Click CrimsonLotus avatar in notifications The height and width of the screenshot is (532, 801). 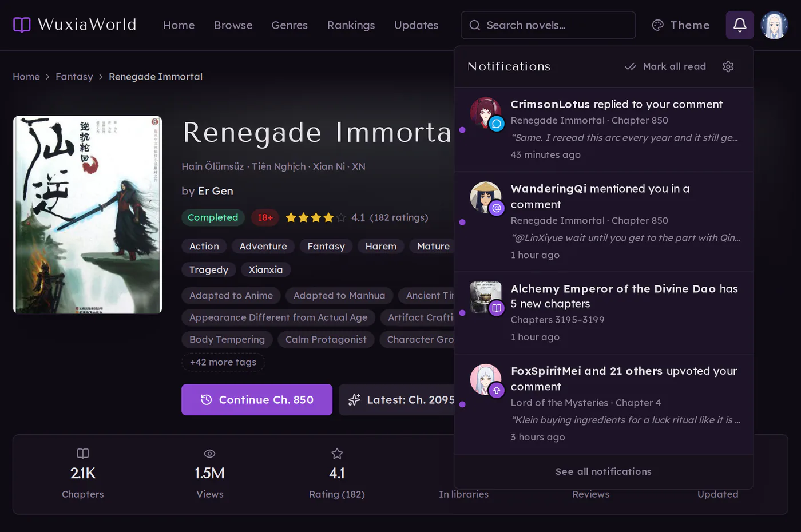[x=486, y=113]
